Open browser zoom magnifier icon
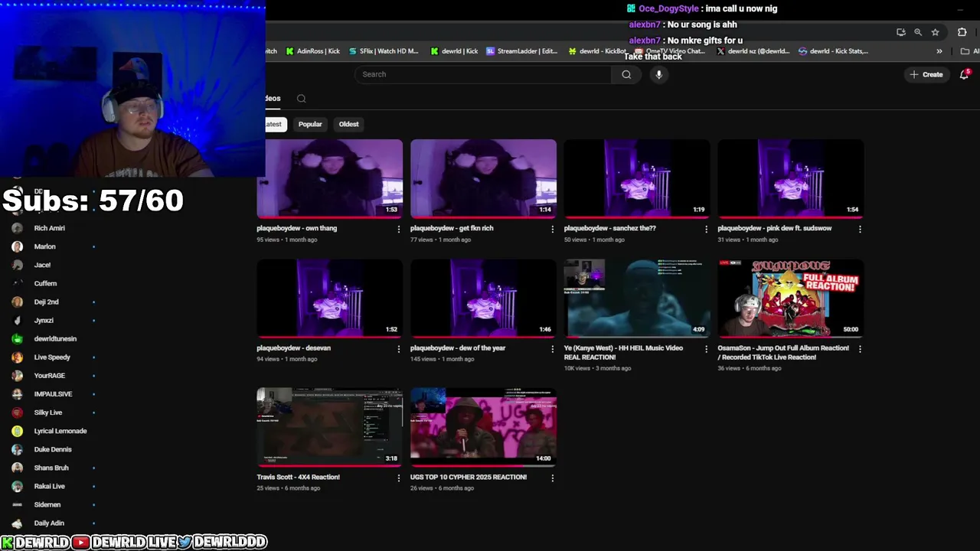Image resolution: width=980 pixels, height=551 pixels. [918, 32]
